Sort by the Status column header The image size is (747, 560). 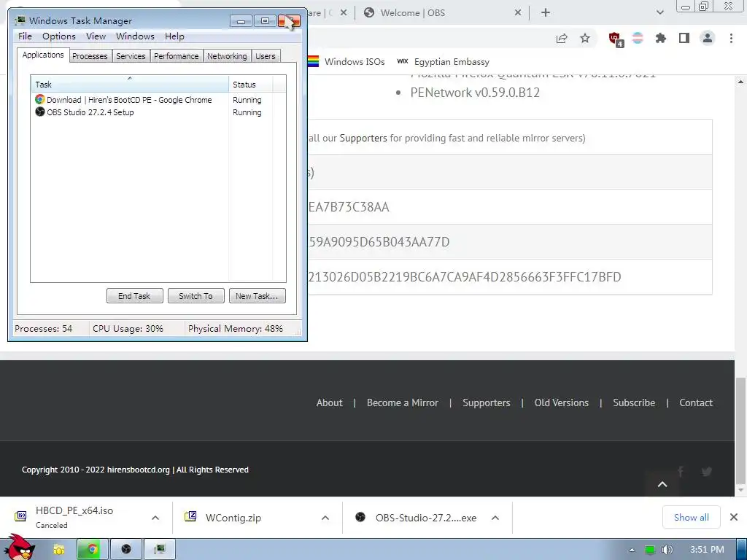tap(251, 85)
